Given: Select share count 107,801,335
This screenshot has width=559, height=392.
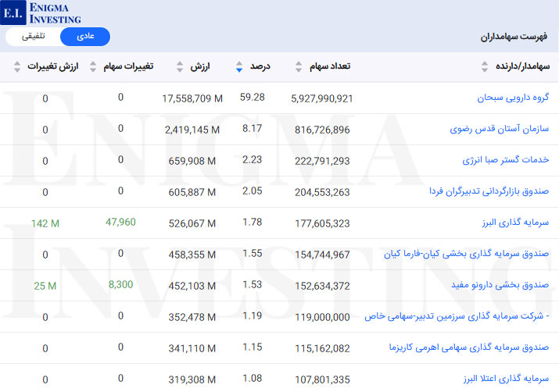Looking at the screenshot, I should tap(322, 380).
